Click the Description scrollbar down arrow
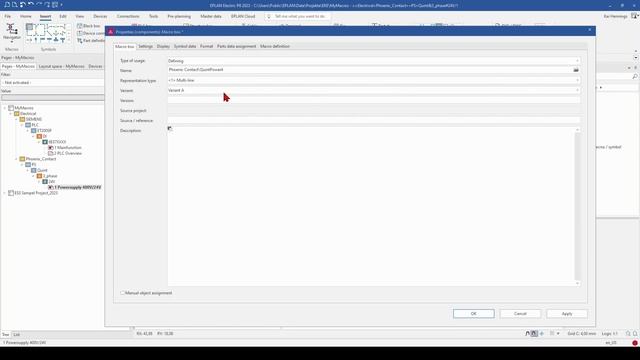The width and height of the screenshot is (640, 360). coord(577,283)
